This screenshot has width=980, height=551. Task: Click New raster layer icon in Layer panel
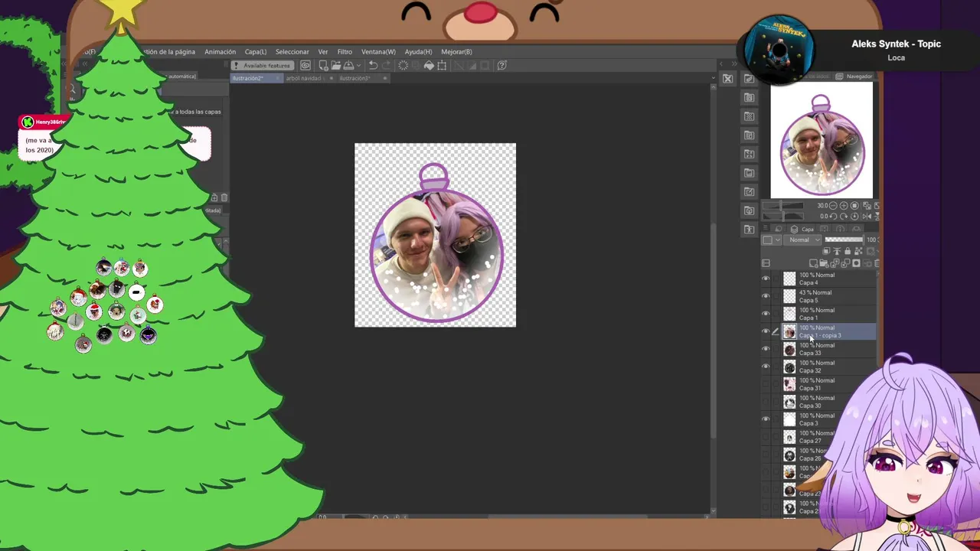813,263
